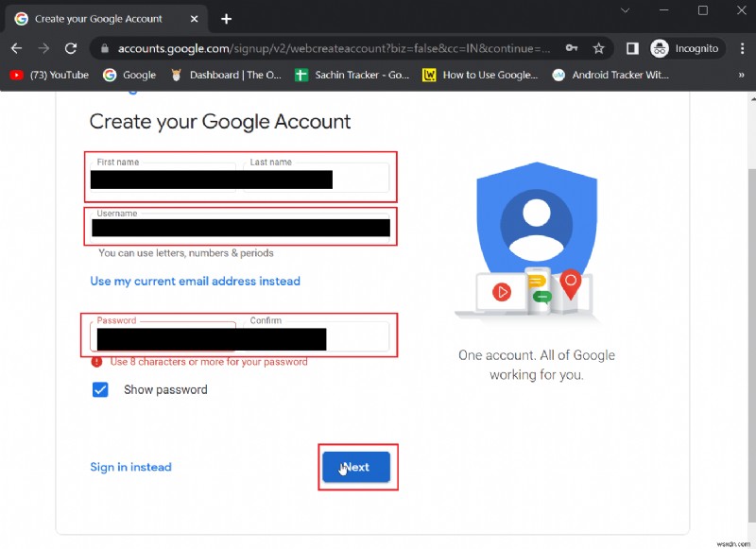Click Use my current email address instead
The height and width of the screenshot is (549, 756).
(x=195, y=281)
